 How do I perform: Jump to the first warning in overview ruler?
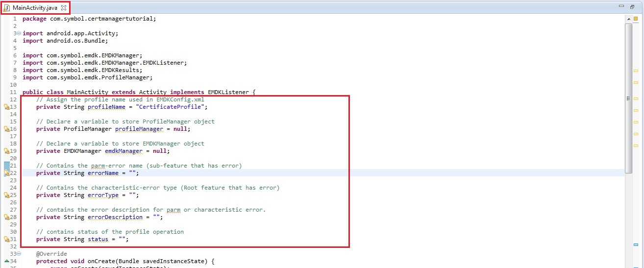pos(636,71)
